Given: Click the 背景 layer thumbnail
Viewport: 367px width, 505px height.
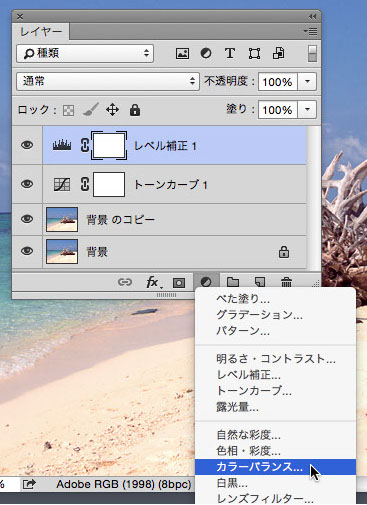Looking at the screenshot, I should pyautogui.click(x=62, y=251).
